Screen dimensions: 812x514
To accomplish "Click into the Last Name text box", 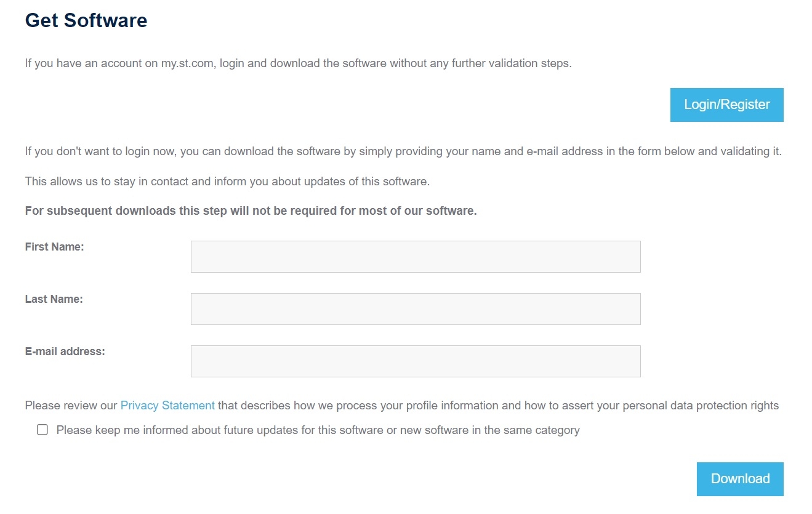I will (416, 309).
